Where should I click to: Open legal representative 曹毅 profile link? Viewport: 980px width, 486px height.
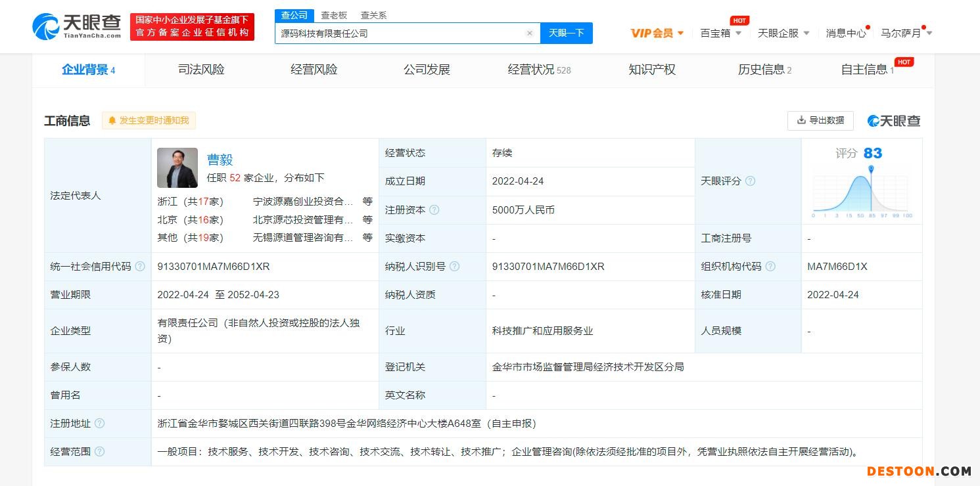[x=220, y=160]
